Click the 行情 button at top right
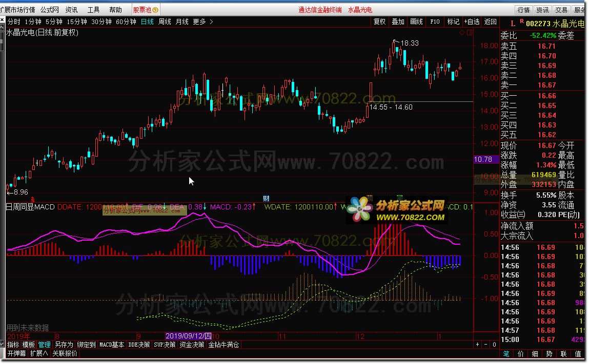The width and height of the screenshot is (589, 364). (x=523, y=10)
